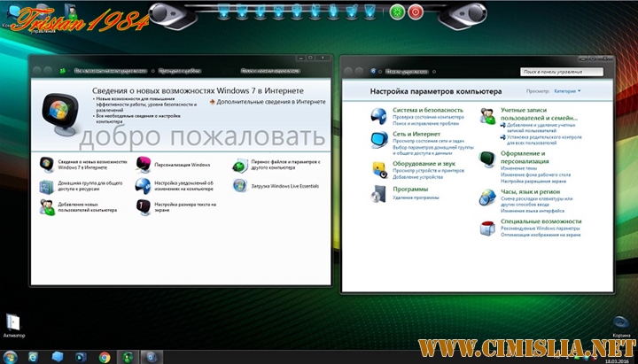Click the red power button in top dock
Screen dimensions: 638x364
(x=415, y=12)
